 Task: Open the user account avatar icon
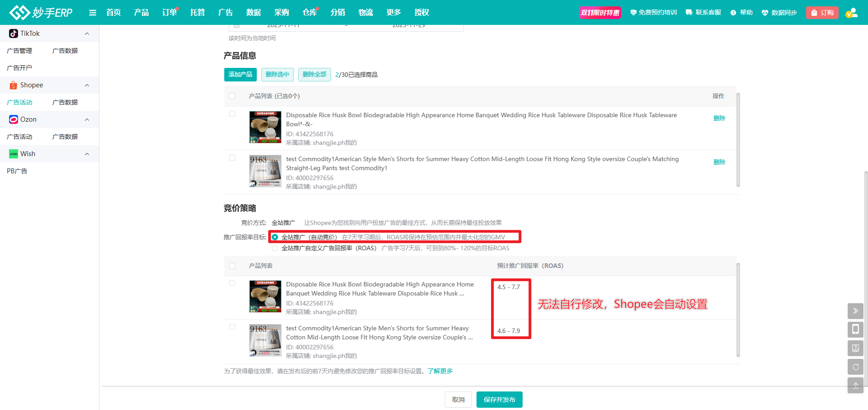[x=852, y=13]
